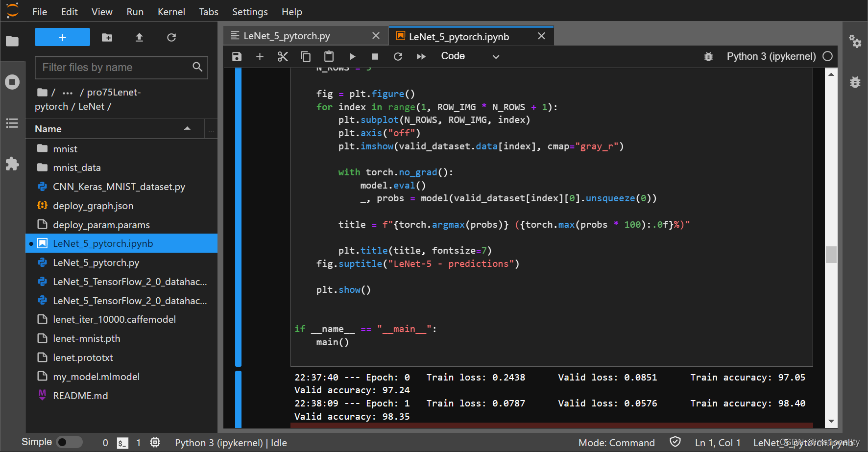Open the Debugger panel on right sidebar
The height and width of the screenshot is (452, 868).
855,82
